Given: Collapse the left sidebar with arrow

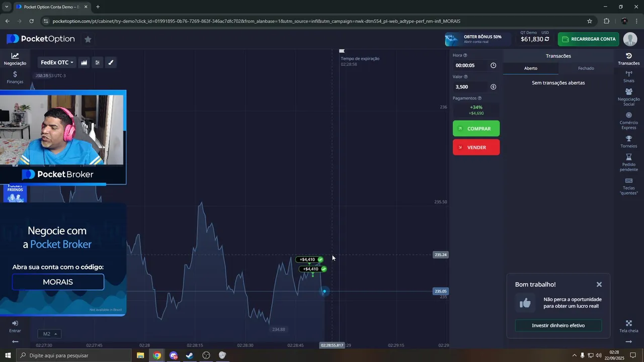Looking at the screenshot, I should click(x=15, y=342).
